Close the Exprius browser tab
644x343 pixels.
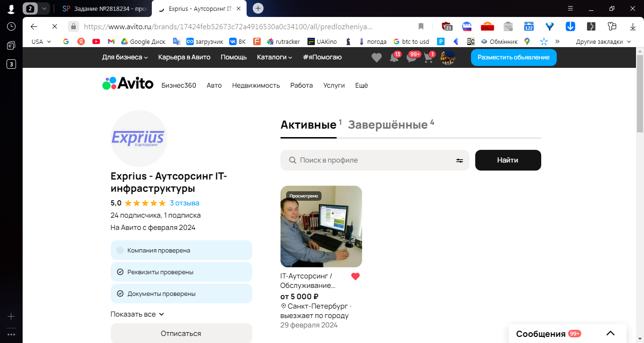point(238,8)
